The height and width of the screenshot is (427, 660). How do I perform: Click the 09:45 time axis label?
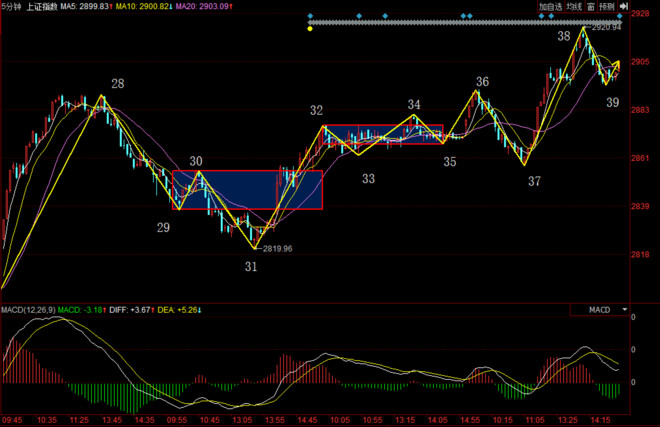tap(12, 420)
